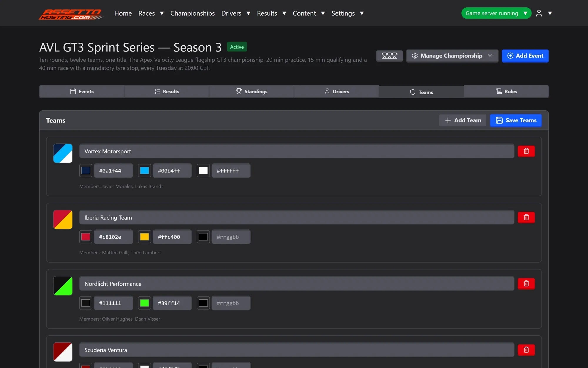The image size is (588, 368).
Task: Switch to the Rules tab
Action: [506, 92]
